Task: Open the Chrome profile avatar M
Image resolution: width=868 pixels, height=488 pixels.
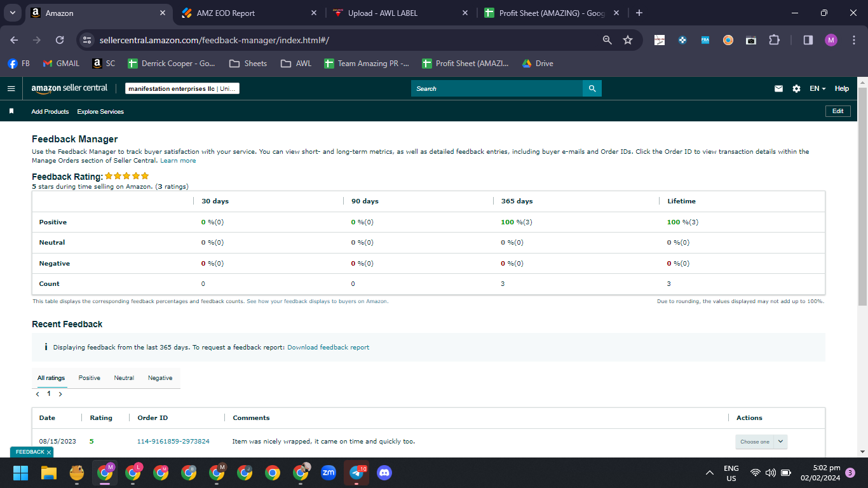Action: [x=831, y=40]
